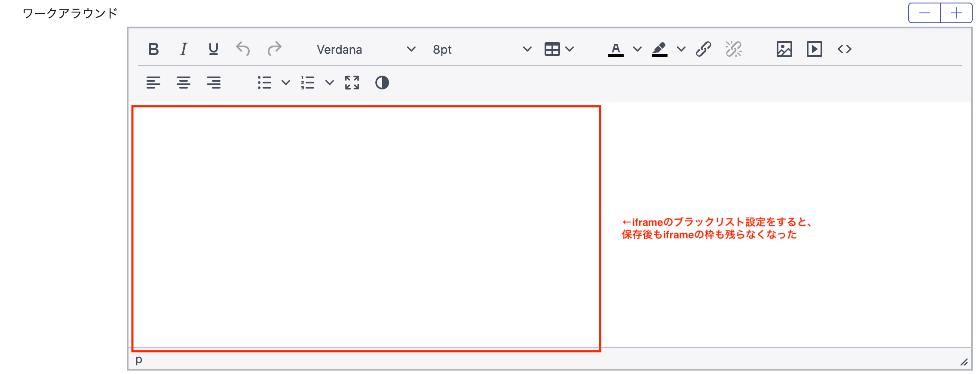Screen dimensions: 980x374
Task: Insert or edit a link
Action: 704,49
